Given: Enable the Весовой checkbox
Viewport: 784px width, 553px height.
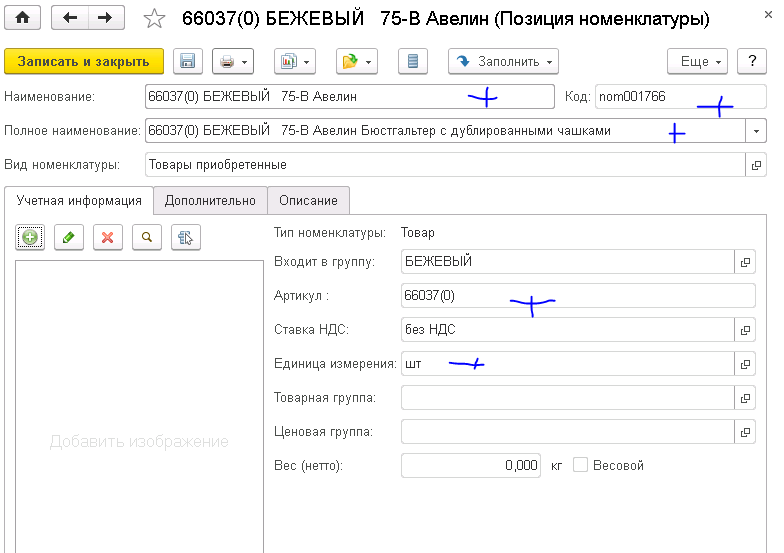Looking at the screenshot, I should point(580,466).
